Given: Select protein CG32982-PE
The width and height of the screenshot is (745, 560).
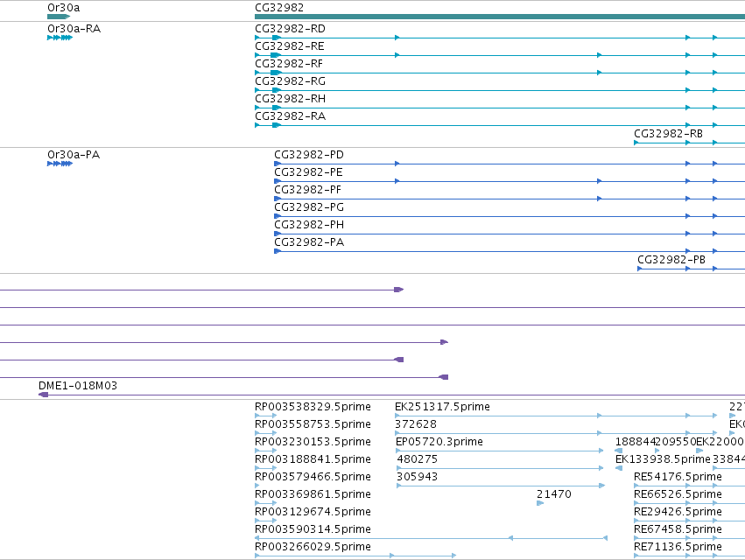Looking at the screenshot, I should [308, 172].
